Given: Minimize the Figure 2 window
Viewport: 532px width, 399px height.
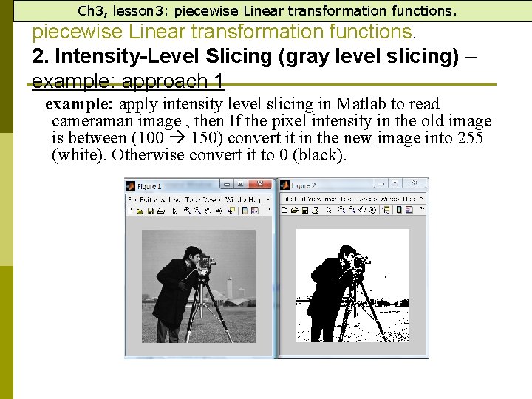Looking at the screenshot, I should click(381, 183).
